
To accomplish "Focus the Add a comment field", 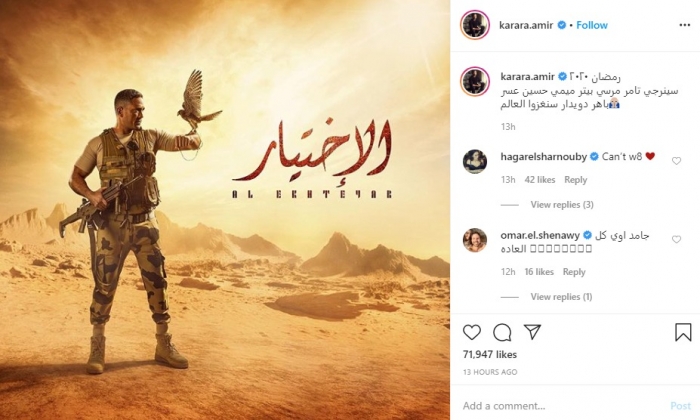I will [562, 406].
